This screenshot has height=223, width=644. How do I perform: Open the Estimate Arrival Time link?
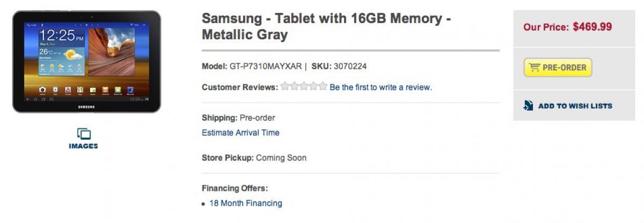click(x=240, y=133)
